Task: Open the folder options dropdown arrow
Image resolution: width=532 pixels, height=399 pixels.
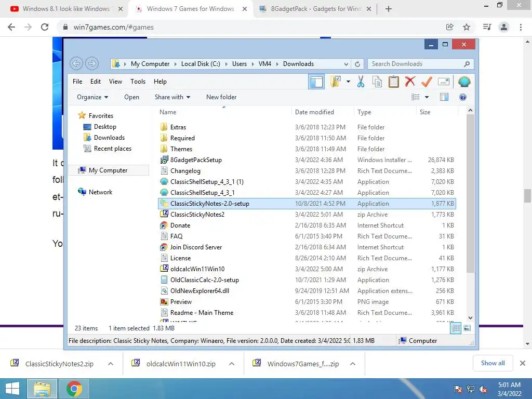Action: point(348,82)
